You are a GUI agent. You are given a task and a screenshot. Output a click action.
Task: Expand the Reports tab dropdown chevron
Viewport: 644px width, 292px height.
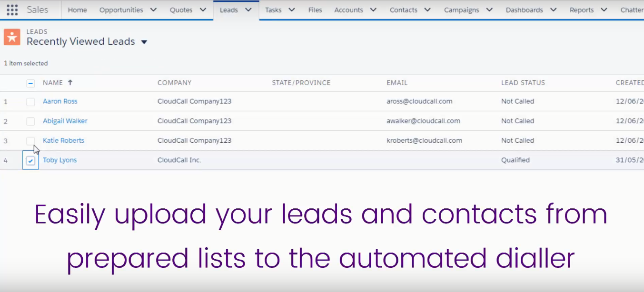[604, 10]
